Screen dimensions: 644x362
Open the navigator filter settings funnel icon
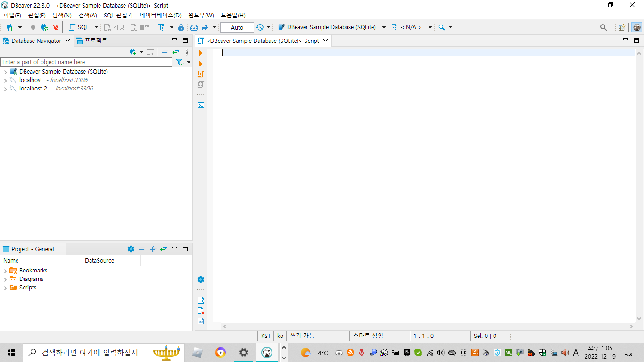pos(180,62)
